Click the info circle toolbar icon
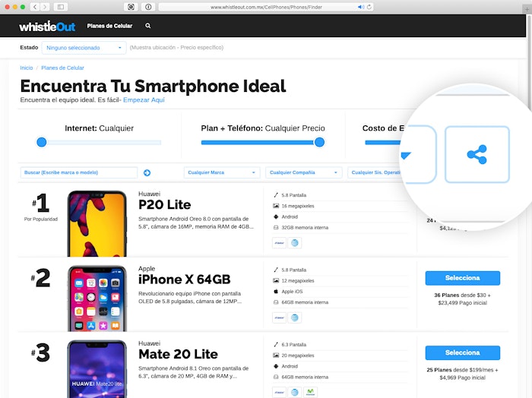532x398 pixels. click(148, 7)
